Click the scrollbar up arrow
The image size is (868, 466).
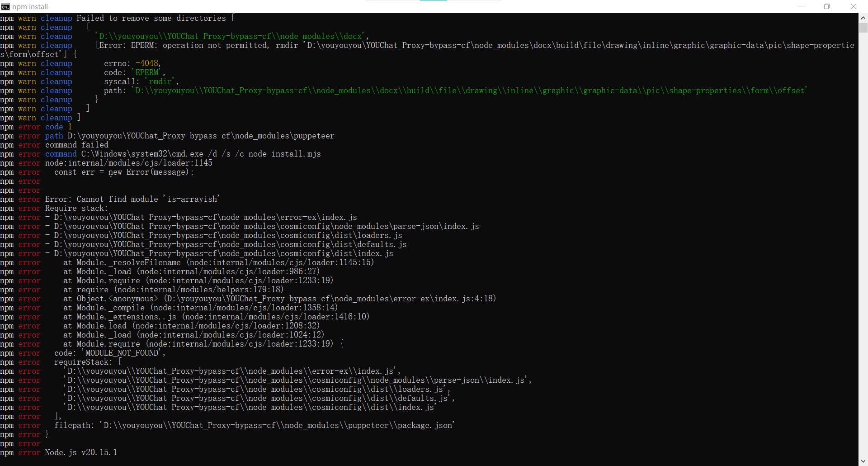click(x=863, y=18)
